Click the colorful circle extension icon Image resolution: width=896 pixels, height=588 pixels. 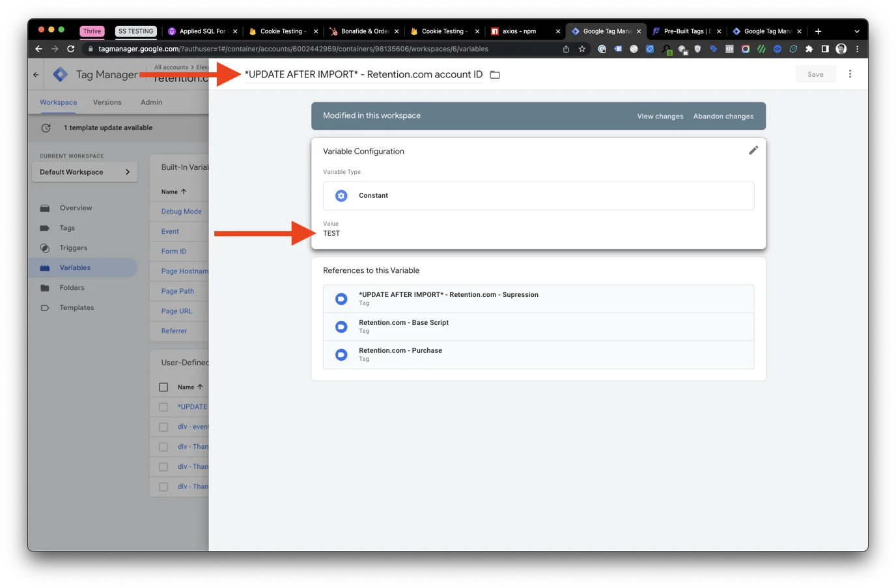pyautogui.click(x=745, y=49)
